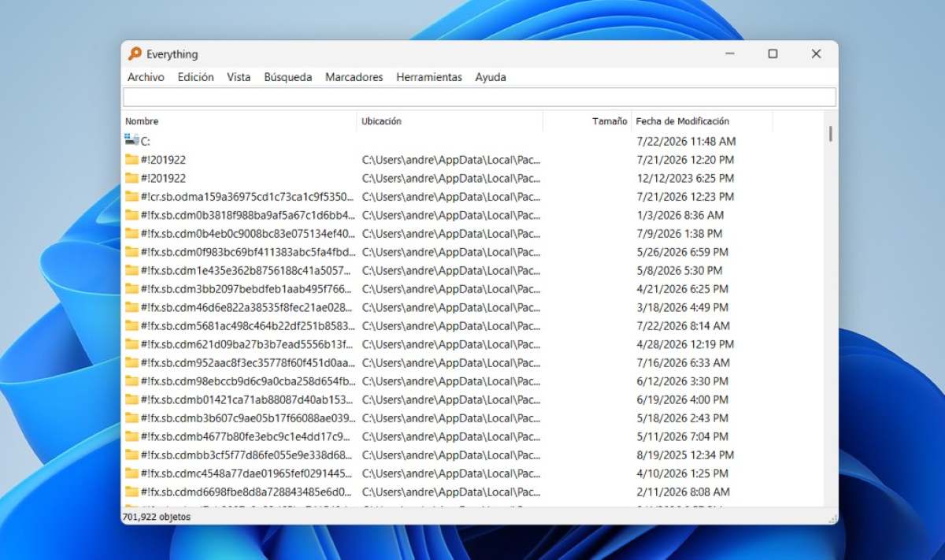945x560 pixels.
Task: Select the 'C:' name text
Action: click(146, 141)
